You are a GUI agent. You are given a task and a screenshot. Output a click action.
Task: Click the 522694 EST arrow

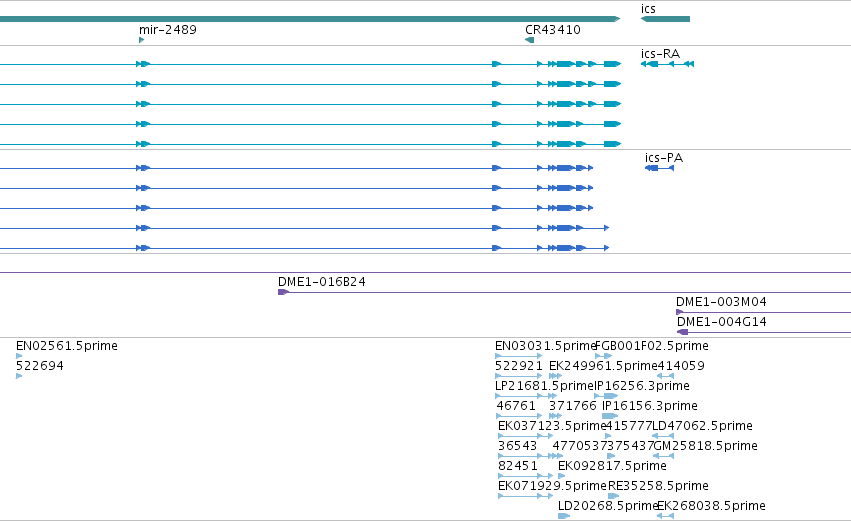pos(19,376)
